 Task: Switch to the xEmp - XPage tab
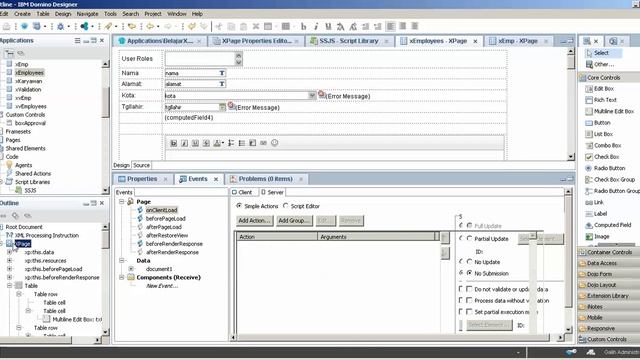(518, 41)
